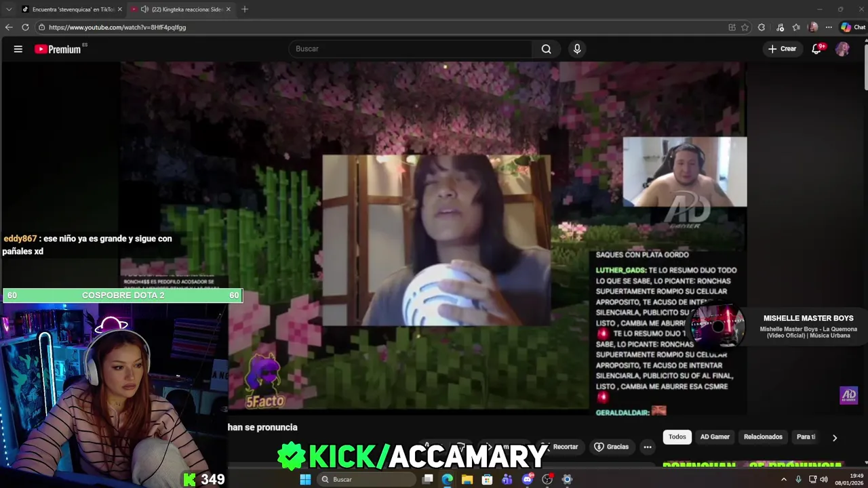Show more filter chips with right arrow
The height and width of the screenshot is (488, 868).
tap(835, 438)
